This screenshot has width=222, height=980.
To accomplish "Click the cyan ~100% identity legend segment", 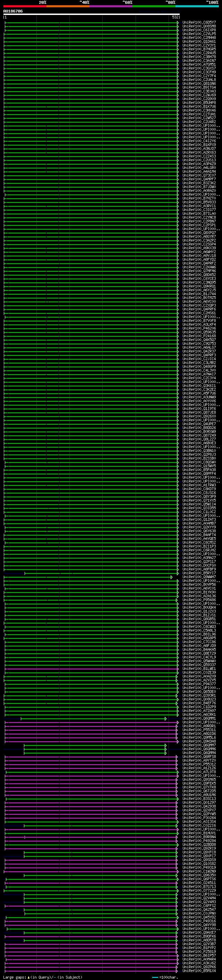I will (x=197, y=7).
